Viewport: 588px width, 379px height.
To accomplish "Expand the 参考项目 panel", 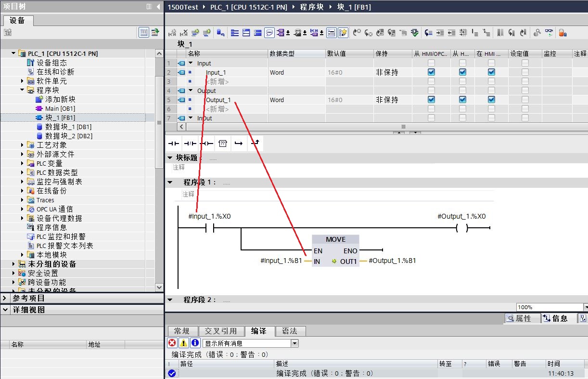I will pyautogui.click(x=5, y=298).
